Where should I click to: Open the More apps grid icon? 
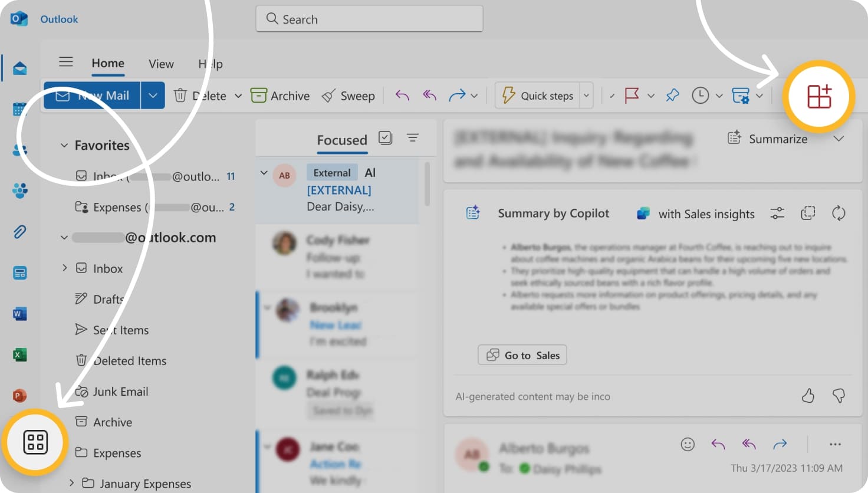[x=35, y=442]
